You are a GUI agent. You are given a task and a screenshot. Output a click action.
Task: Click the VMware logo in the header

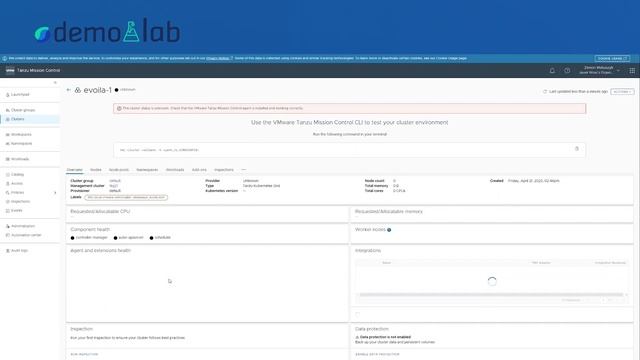click(x=10, y=71)
